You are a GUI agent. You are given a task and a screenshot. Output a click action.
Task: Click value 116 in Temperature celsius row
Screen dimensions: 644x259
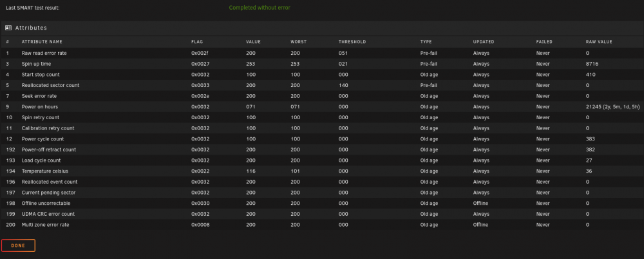(251, 171)
